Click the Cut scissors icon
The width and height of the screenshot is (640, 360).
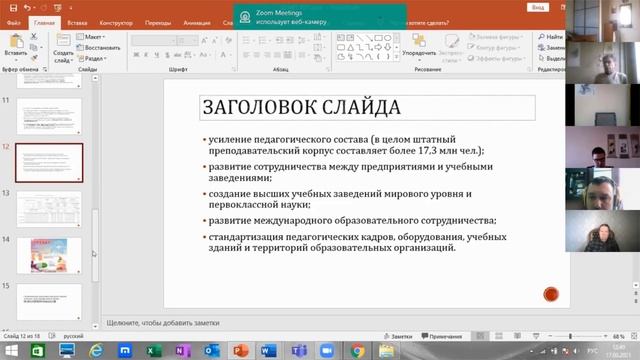[34, 36]
